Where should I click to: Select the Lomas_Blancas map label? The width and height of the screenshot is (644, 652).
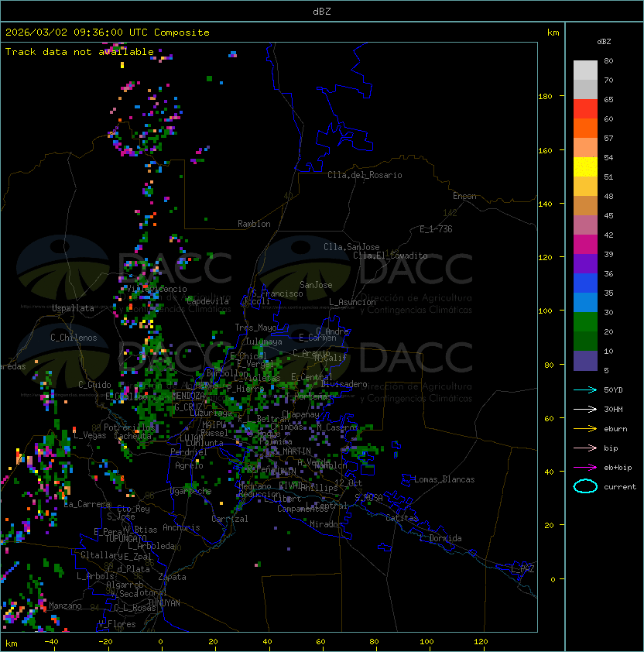coord(444,479)
